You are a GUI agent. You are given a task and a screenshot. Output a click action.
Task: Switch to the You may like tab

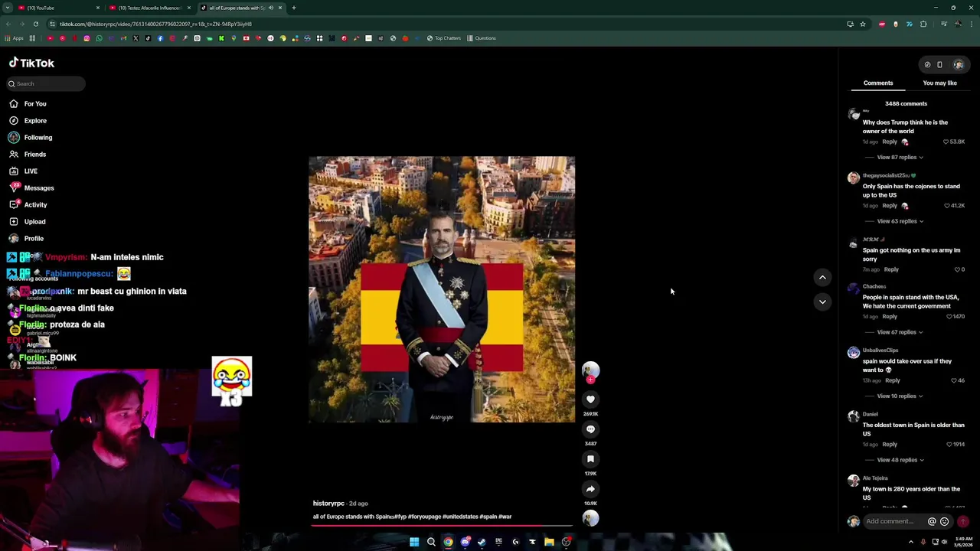[939, 83]
